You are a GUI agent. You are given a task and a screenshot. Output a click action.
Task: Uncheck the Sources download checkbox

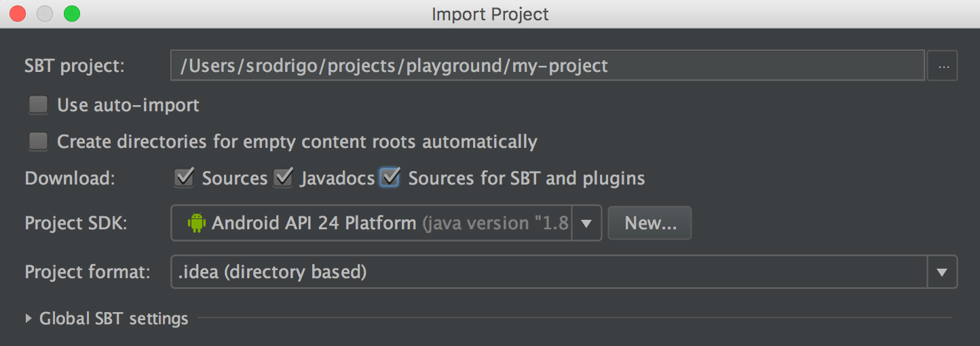point(185,178)
